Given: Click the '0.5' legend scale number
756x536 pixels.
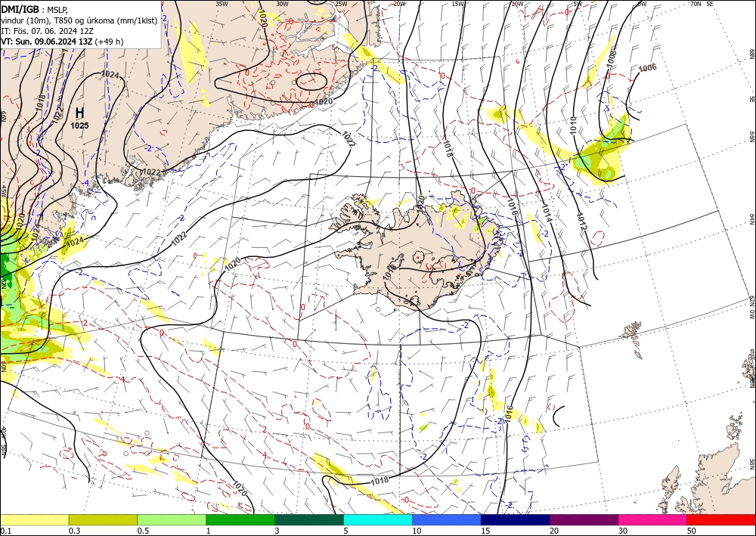Looking at the screenshot, I should 143,531.
